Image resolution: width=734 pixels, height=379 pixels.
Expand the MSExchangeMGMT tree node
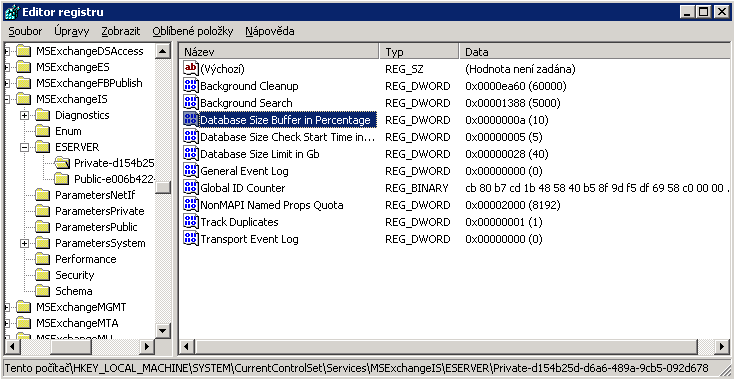pos(7,307)
